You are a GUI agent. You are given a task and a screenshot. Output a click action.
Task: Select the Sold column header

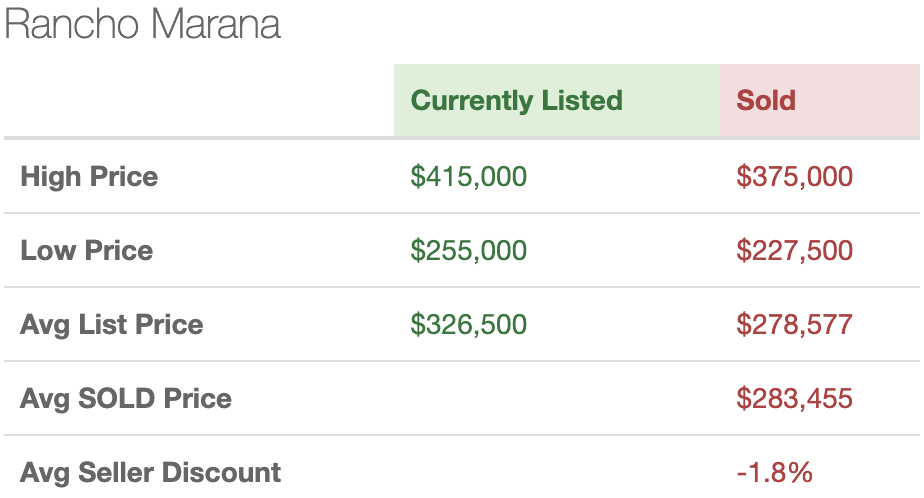[x=765, y=100]
